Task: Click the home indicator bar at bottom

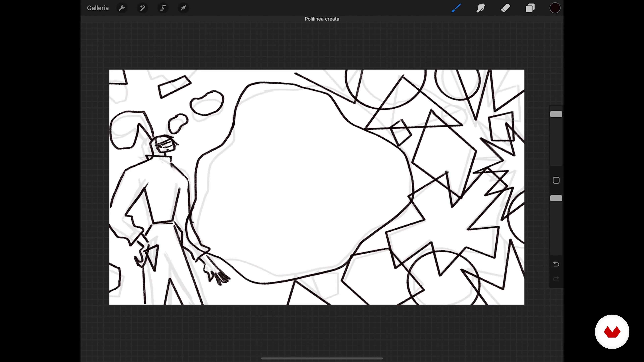Action: [322, 358]
